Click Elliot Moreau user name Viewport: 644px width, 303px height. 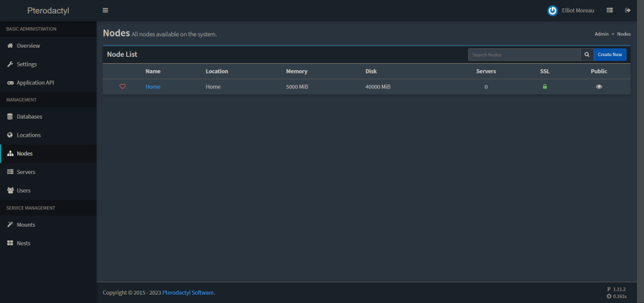click(x=578, y=11)
